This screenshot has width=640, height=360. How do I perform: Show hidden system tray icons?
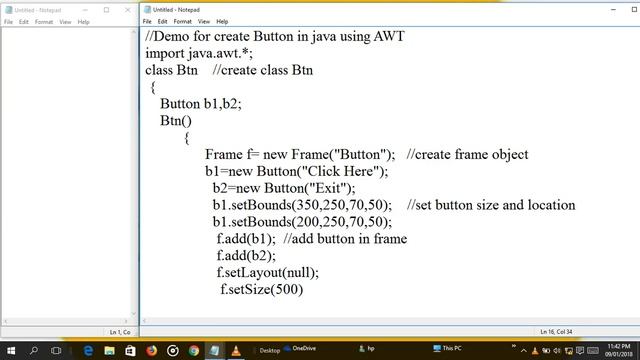pyautogui.click(x=524, y=351)
